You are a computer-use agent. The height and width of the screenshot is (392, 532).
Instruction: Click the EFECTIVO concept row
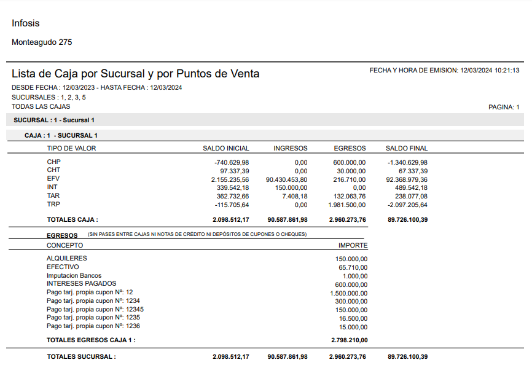point(63,267)
